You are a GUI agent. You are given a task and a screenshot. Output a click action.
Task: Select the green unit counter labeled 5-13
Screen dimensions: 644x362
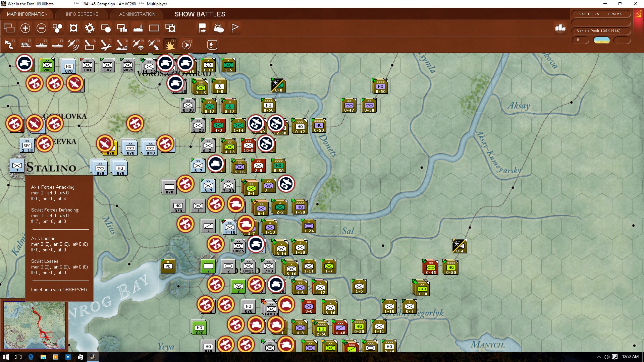click(210, 106)
